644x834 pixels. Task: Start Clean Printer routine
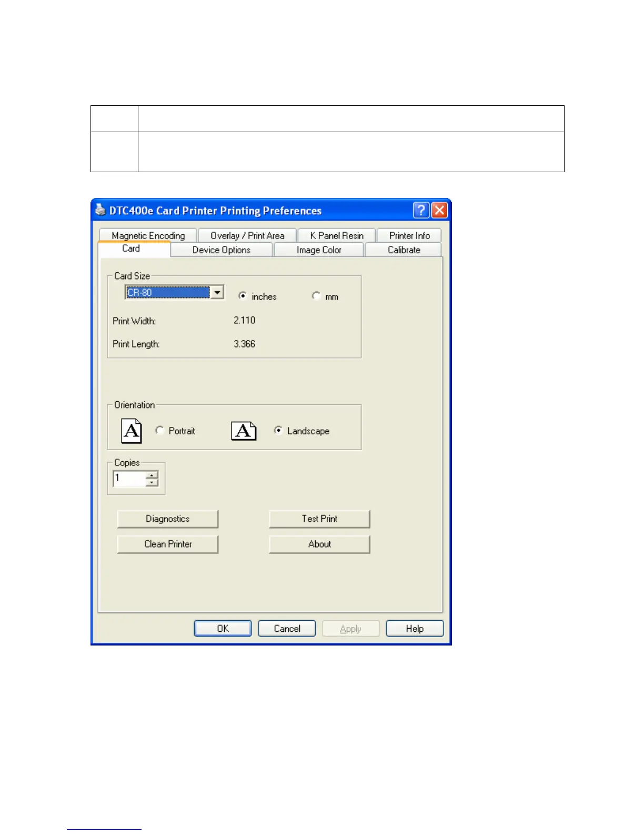167,544
